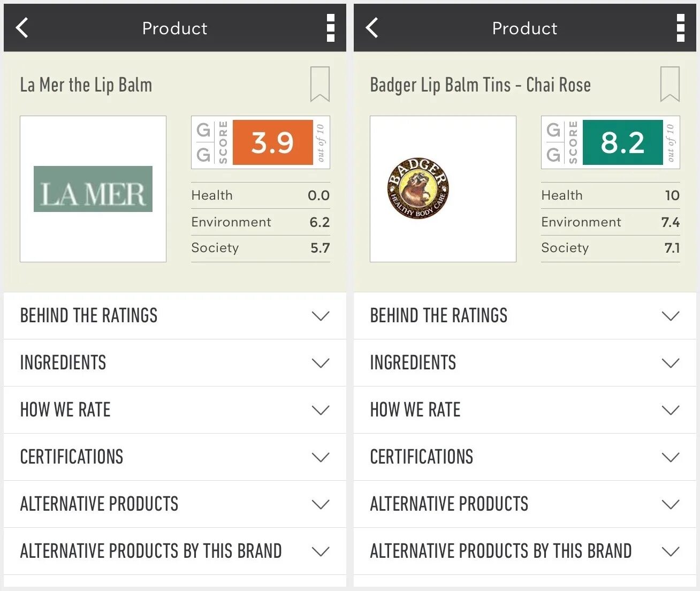Bookmark Badger Lip Balm Tins Chai Rose
Image resolution: width=700 pixels, height=591 pixels.
pos(670,84)
